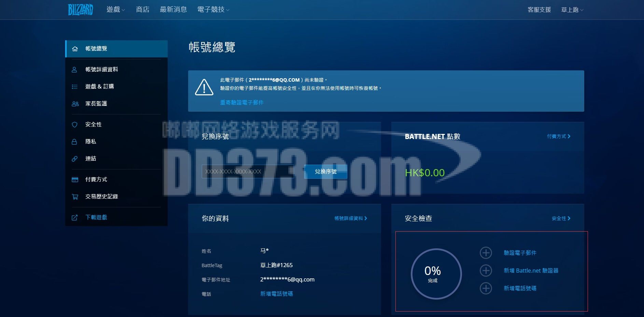Click the plus icon beside 新增 Battle.net 驗證器
Image resolution: width=644 pixels, height=317 pixels.
pyautogui.click(x=486, y=271)
